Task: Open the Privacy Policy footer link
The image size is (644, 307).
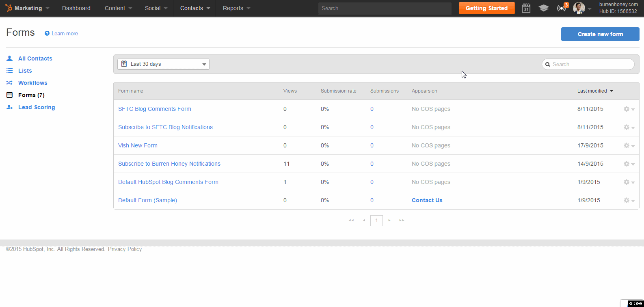Action: (x=125, y=249)
